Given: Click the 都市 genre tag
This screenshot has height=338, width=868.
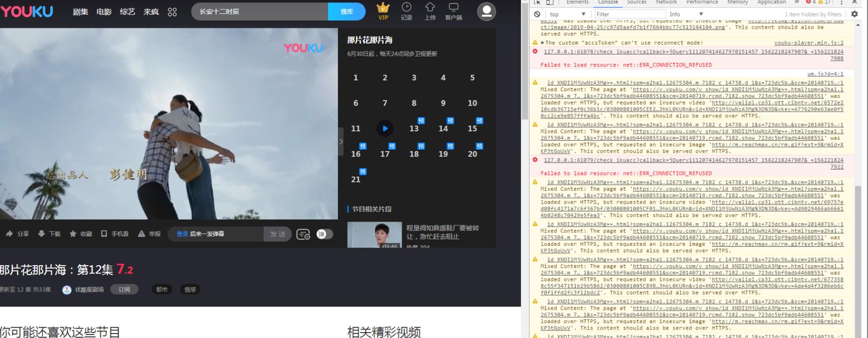Looking at the screenshot, I should click(162, 290).
